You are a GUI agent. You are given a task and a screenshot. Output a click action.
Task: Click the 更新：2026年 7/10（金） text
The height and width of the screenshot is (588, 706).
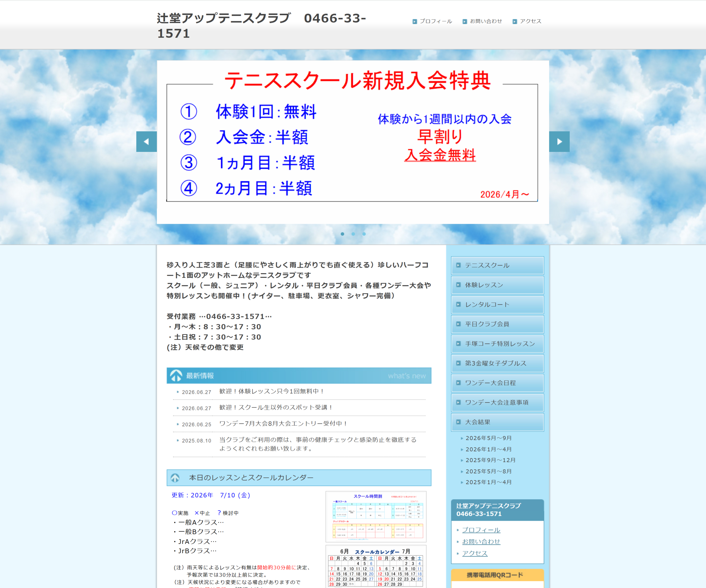pyautogui.click(x=211, y=495)
